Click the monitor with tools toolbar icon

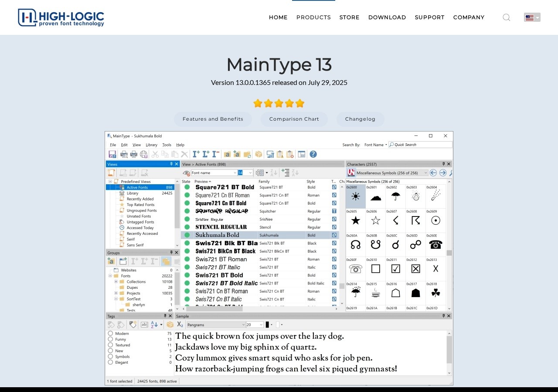coord(270,154)
